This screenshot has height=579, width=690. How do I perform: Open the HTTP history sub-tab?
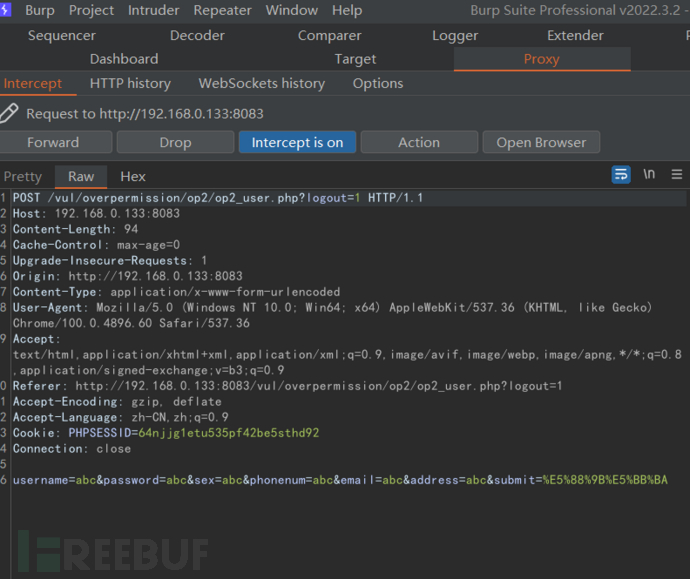tap(130, 84)
